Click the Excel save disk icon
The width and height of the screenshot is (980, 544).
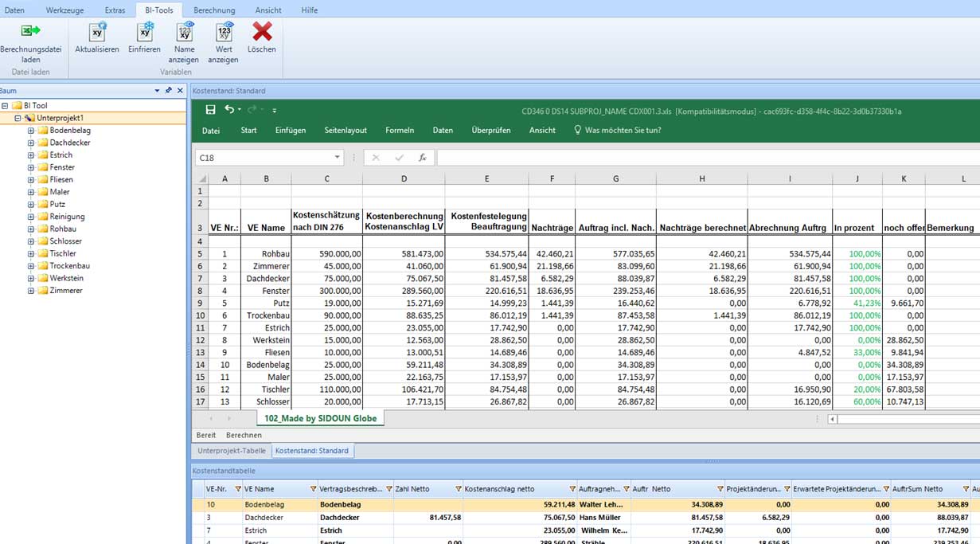coord(210,110)
